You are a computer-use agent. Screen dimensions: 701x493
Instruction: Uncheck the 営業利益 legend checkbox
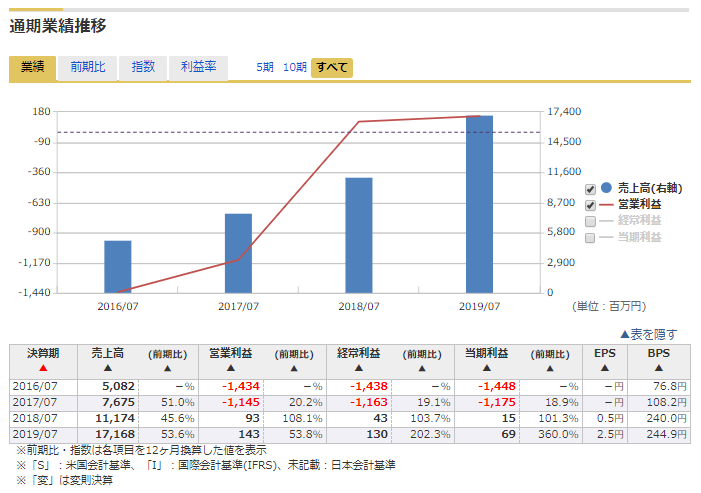click(590, 205)
